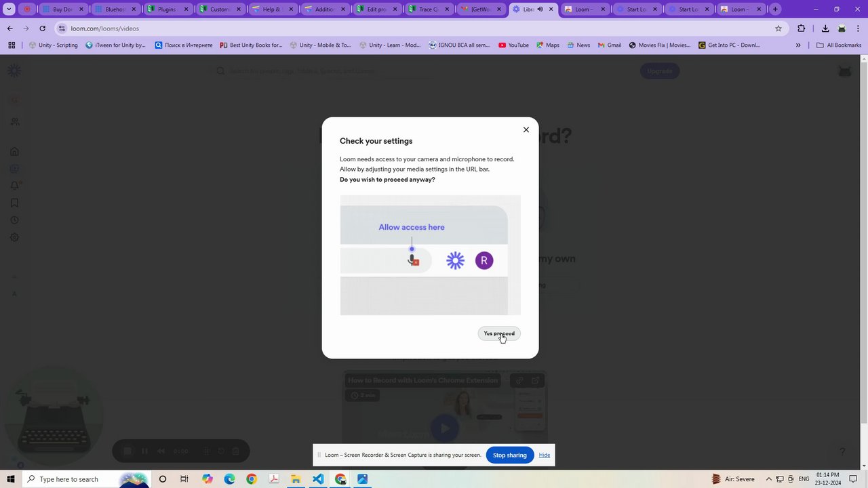Switch to the Trace Q tab

(431, 9)
